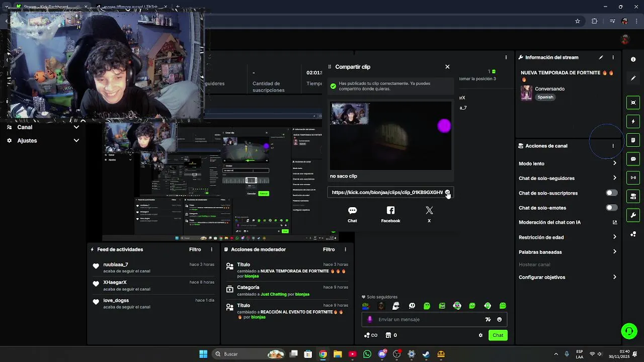644x362 pixels.
Task: Share clip on Facebook
Action: pyautogui.click(x=390, y=214)
